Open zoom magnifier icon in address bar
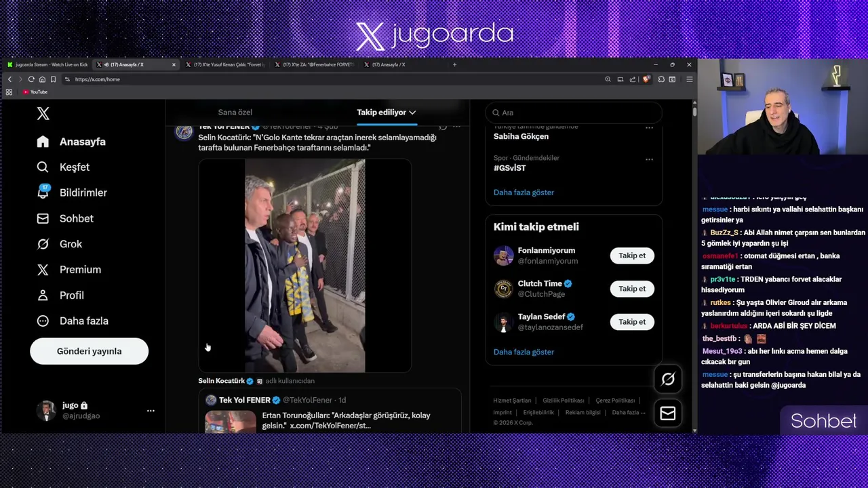This screenshot has height=488, width=868. (608, 79)
